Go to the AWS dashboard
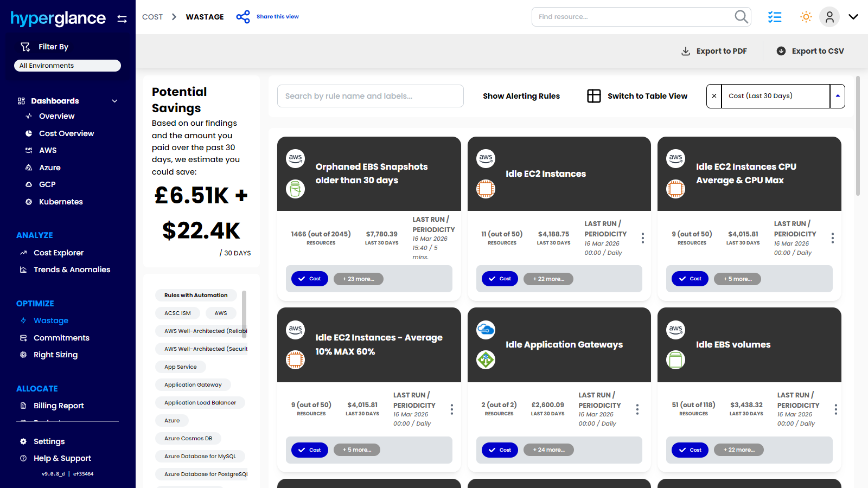Image resolution: width=868 pixels, height=488 pixels. point(47,150)
